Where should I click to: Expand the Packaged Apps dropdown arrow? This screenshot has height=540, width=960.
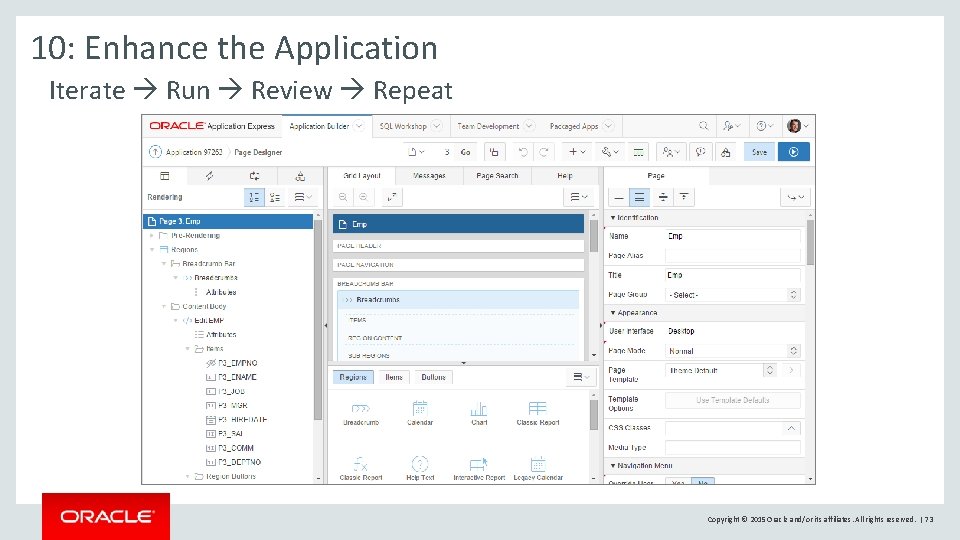coord(608,126)
